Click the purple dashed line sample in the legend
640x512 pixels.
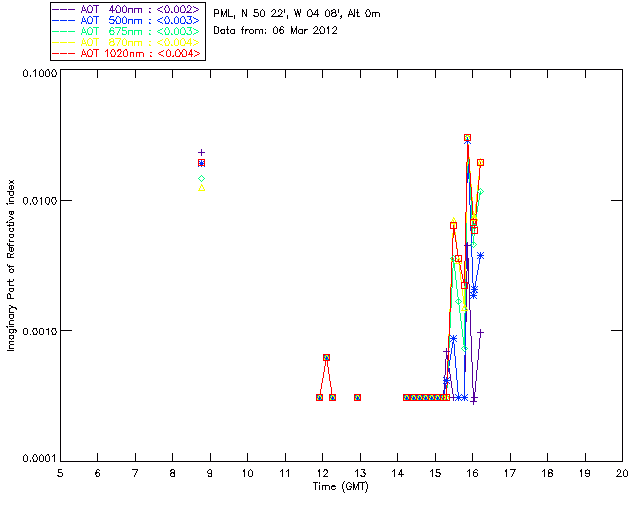[64, 9]
